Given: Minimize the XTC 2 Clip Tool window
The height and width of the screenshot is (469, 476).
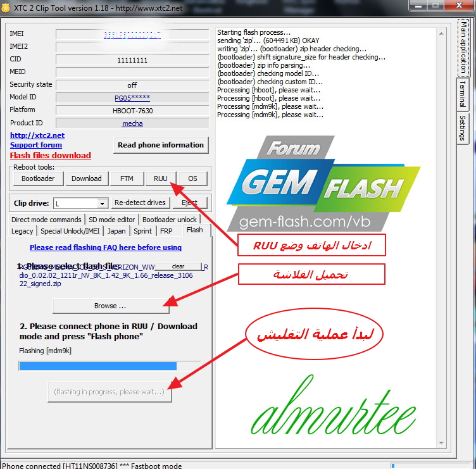Looking at the screenshot, I should (418, 6).
